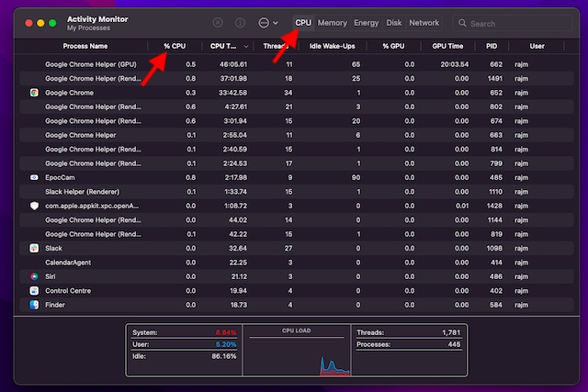Switch to the Disk tab
The width and height of the screenshot is (588, 392).
394,23
